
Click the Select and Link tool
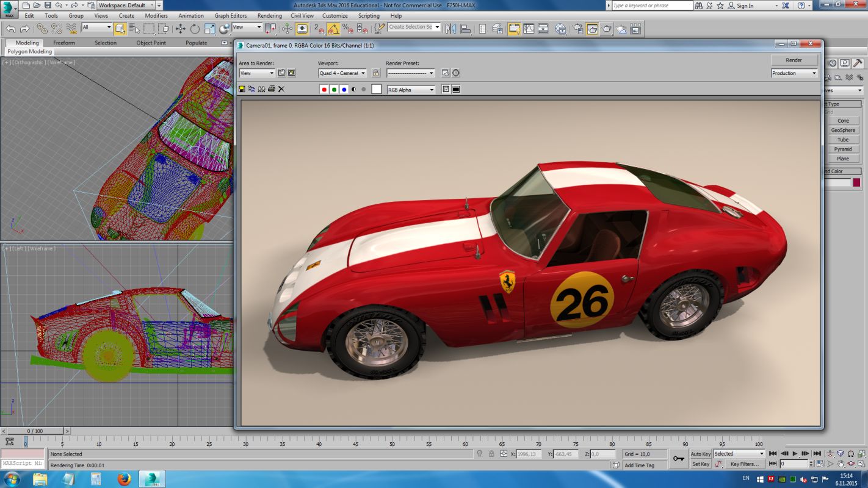(42, 28)
